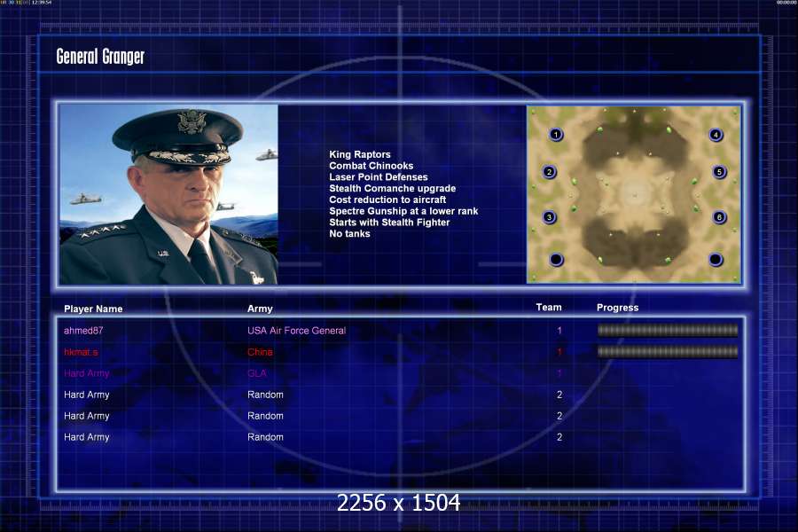
Task: Click the 'Army' column header
Action: click(260, 309)
